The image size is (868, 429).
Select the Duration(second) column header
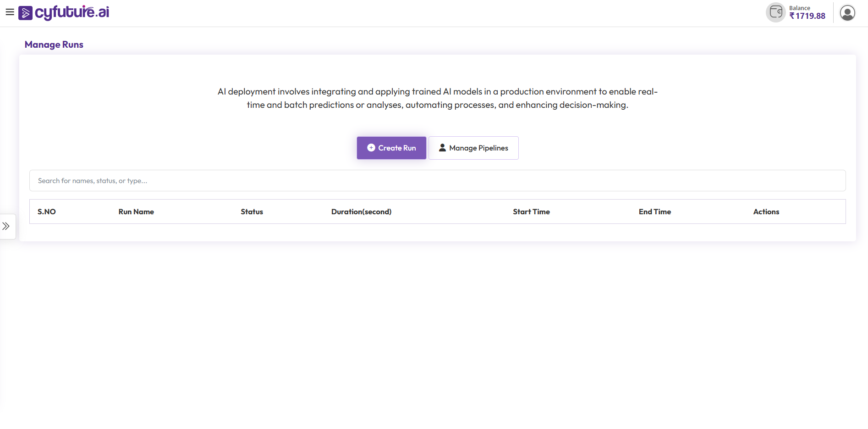click(361, 212)
